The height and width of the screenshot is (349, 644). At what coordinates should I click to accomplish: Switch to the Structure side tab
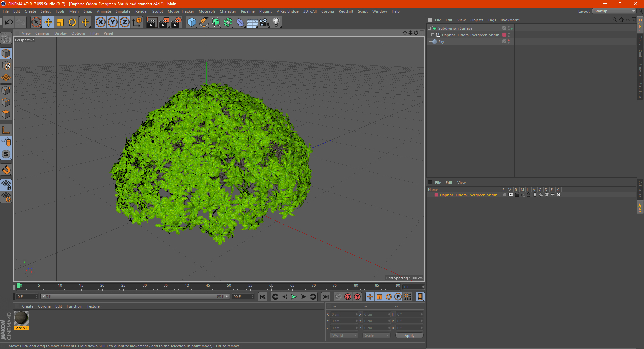point(640,90)
